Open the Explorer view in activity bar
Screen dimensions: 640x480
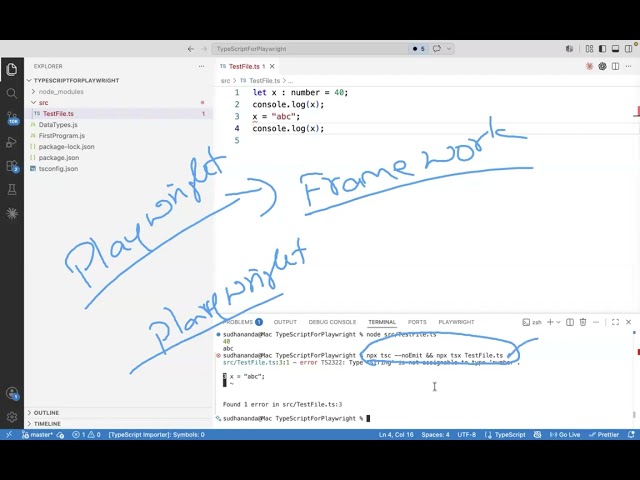(x=11, y=69)
